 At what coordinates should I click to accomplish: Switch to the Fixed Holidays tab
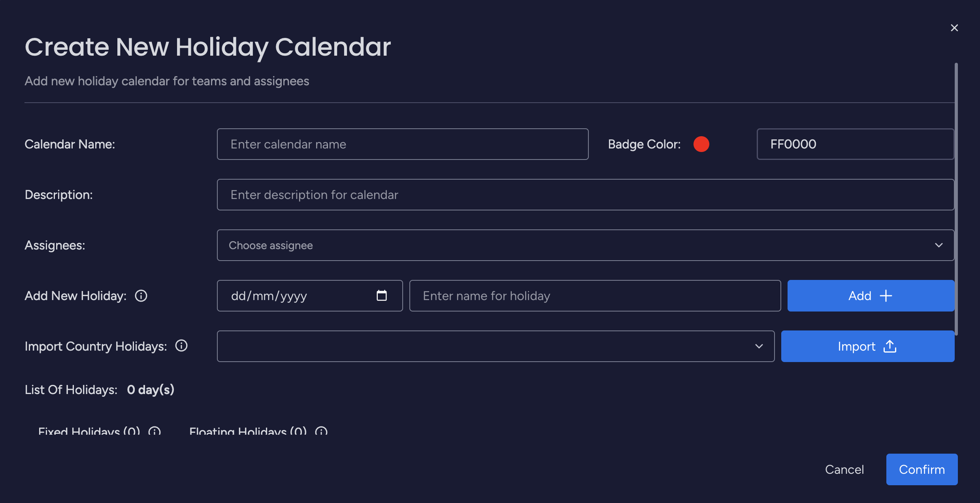pos(89,431)
